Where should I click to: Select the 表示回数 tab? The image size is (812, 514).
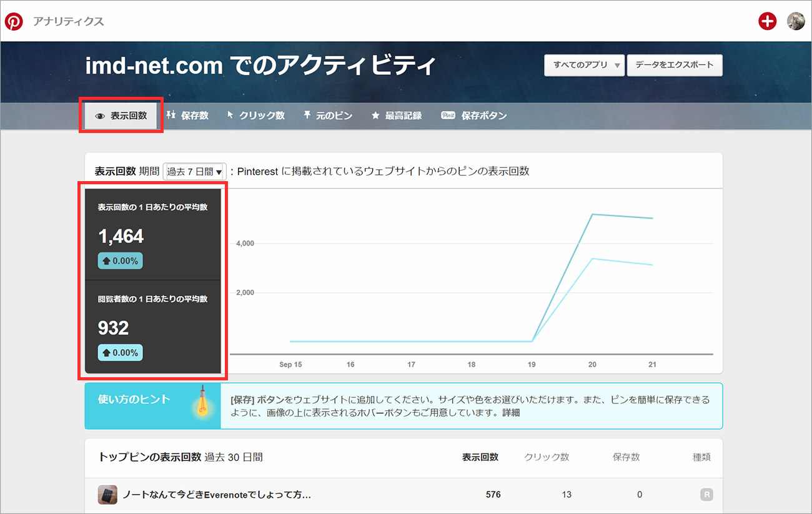(x=121, y=116)
